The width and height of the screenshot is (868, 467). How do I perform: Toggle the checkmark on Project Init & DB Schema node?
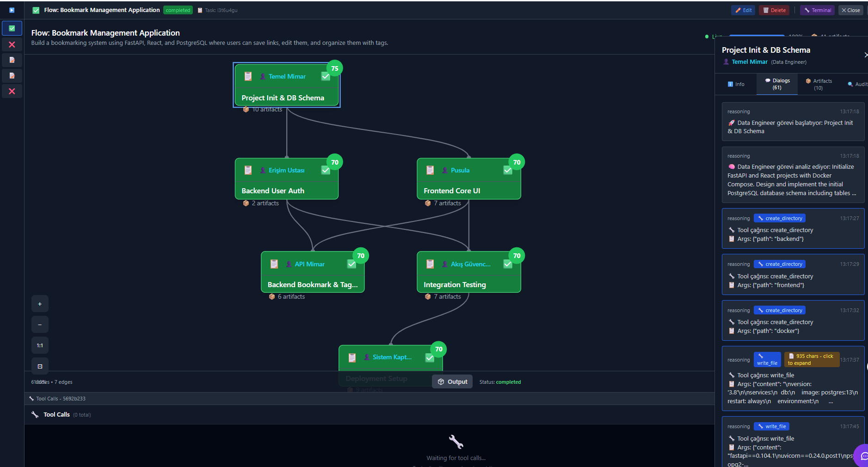click(326, 76)
